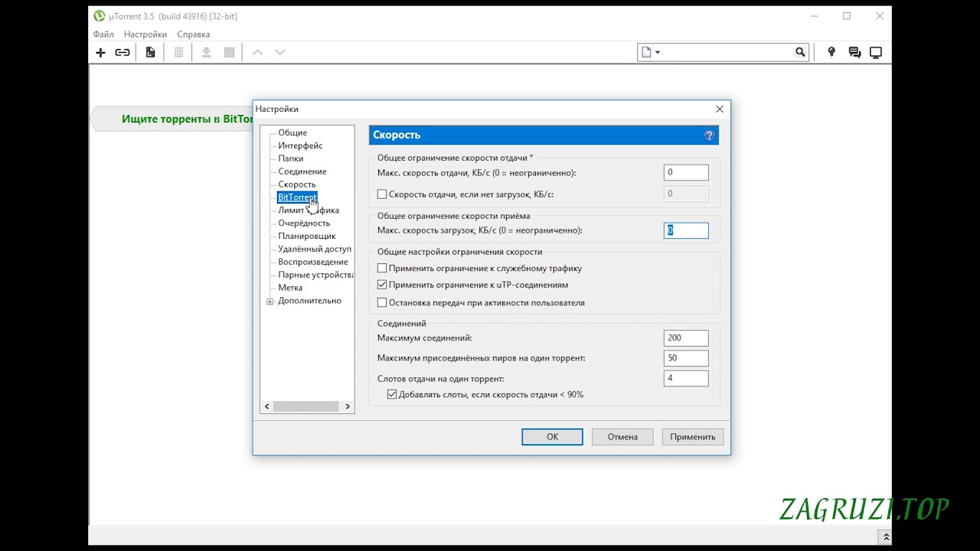Image resolution: width=980 pixels, height=551 pixels.
Task: Open the Настройки menu
Action: click(145, 34)
